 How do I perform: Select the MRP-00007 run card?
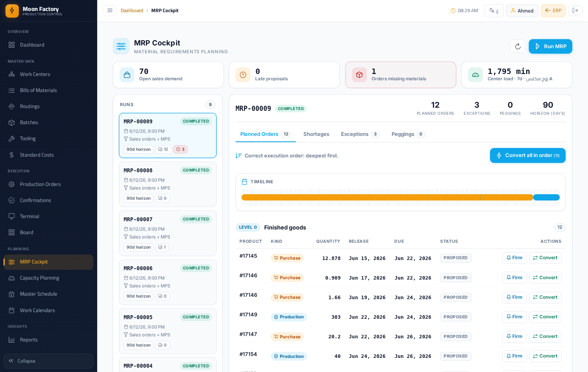click(168, 233)
